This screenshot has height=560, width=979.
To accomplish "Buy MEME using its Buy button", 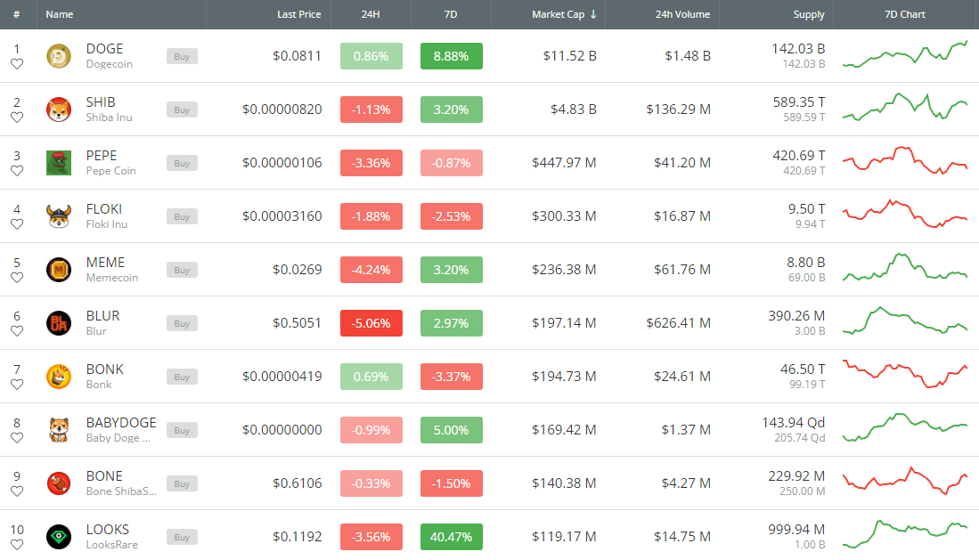I will [x=182, y=270].
